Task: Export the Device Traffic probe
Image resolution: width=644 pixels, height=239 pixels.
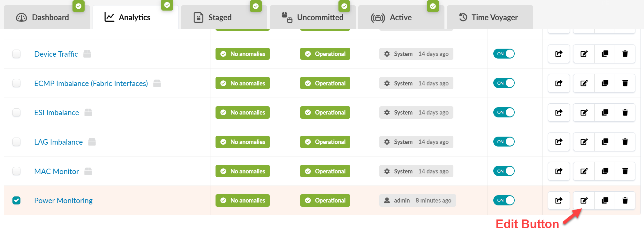Action: [559, 54]
